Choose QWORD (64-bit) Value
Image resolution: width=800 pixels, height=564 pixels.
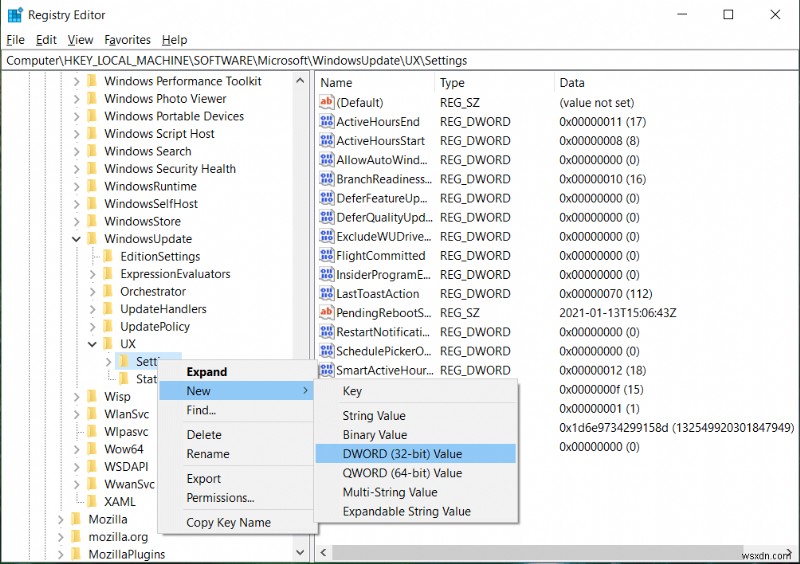coord(416,473)
